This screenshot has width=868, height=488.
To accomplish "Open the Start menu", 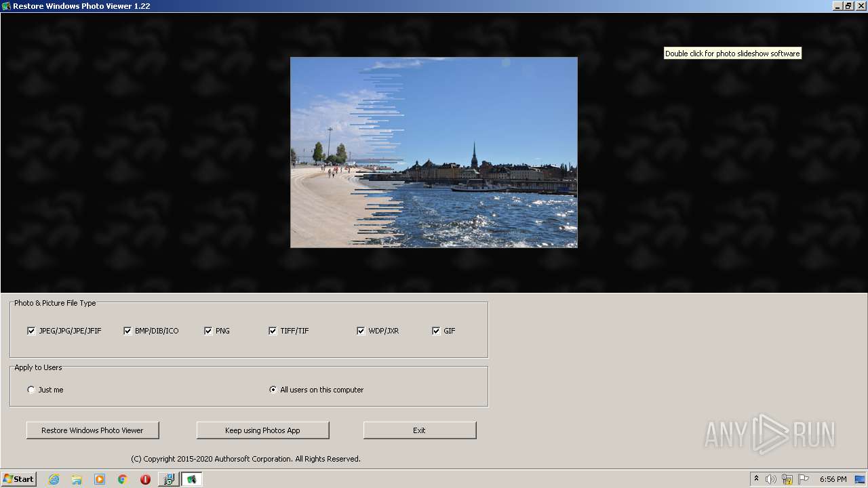I will [x=18, y=479].
